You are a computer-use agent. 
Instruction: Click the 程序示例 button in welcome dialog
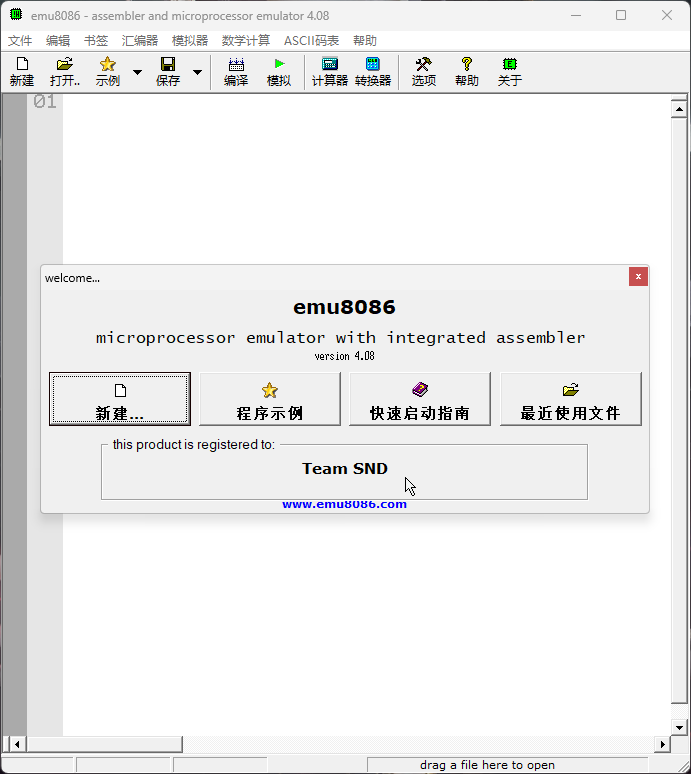coord(270,399)
